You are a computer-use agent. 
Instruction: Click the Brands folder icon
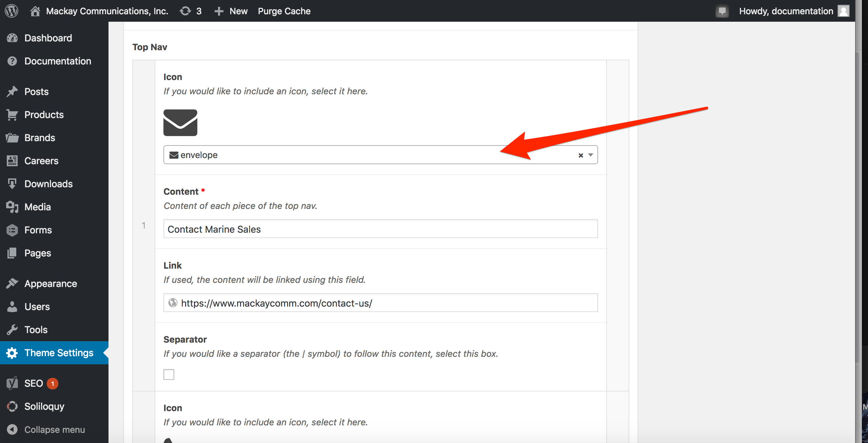[x=12, y=138]
